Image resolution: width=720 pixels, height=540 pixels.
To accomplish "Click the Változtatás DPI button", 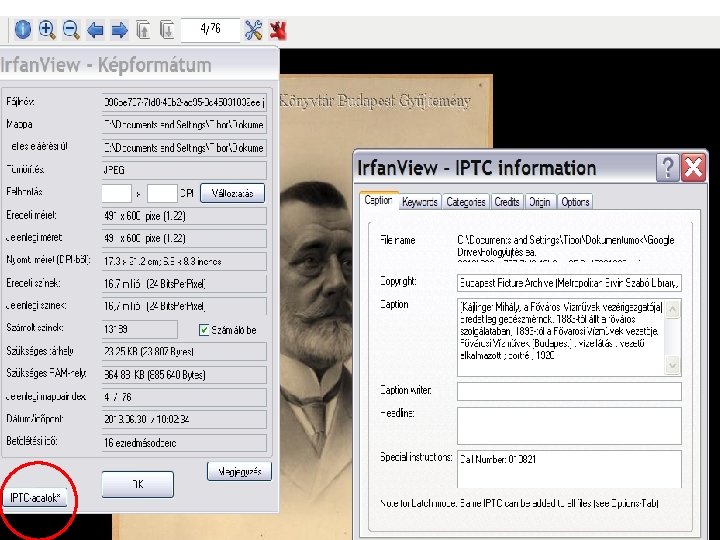I will click(x=232, y=193).
